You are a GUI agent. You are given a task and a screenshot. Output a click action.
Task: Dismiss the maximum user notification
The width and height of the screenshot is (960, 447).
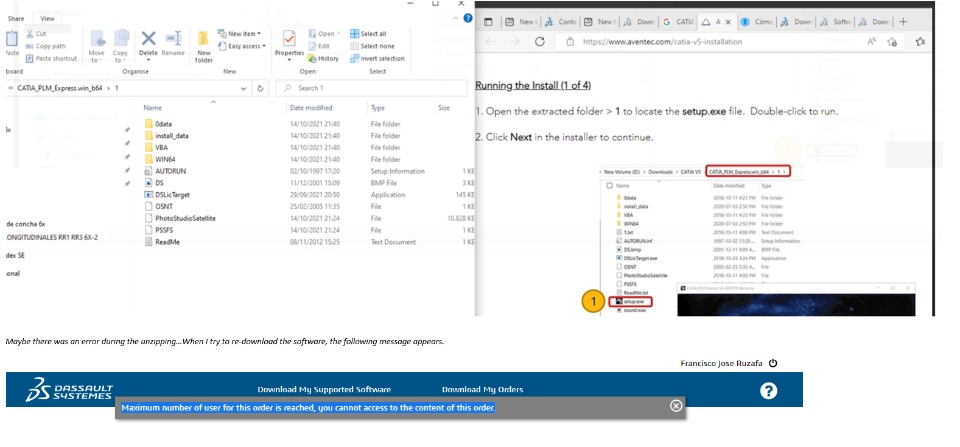676,405
